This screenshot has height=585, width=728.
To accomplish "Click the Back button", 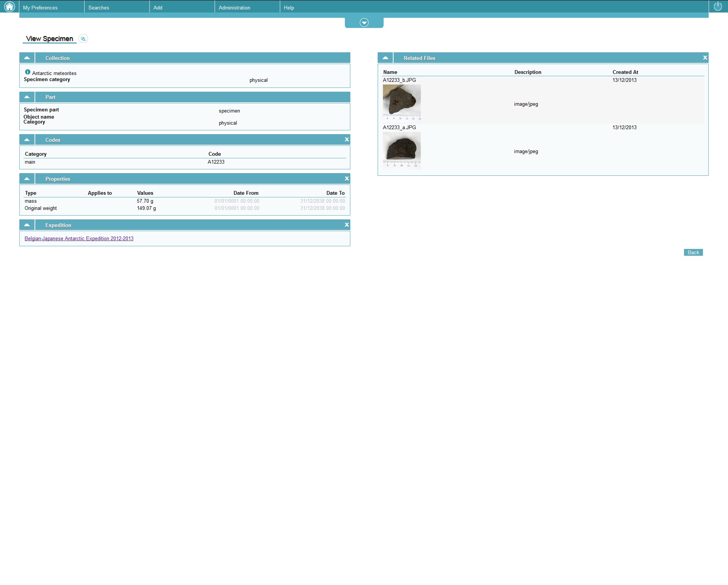I will point(693,252).
